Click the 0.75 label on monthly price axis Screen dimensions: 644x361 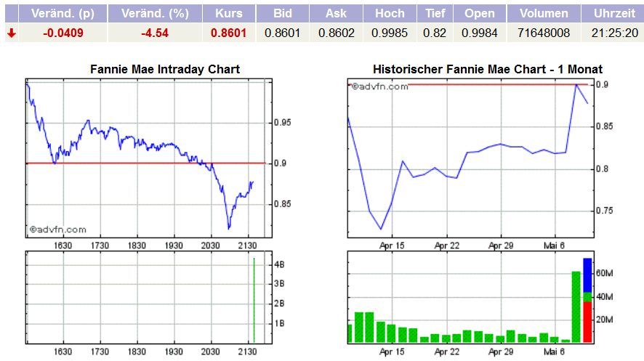click(605, 211)
